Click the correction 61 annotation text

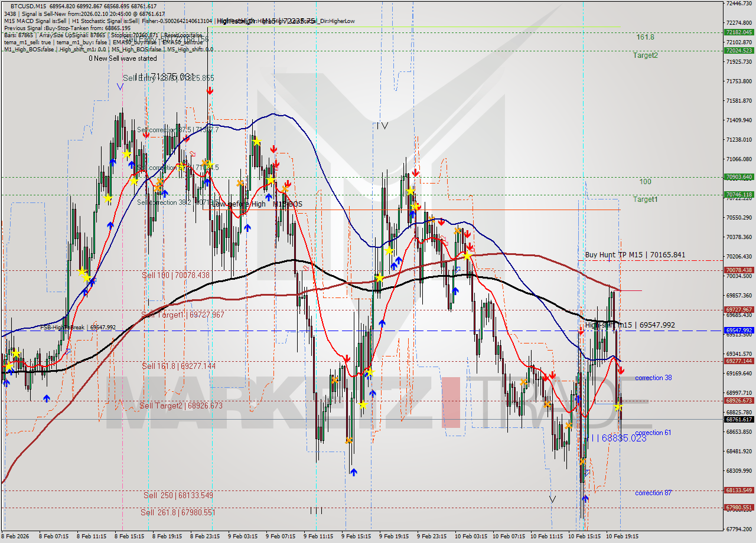click(x=653, y=433)
